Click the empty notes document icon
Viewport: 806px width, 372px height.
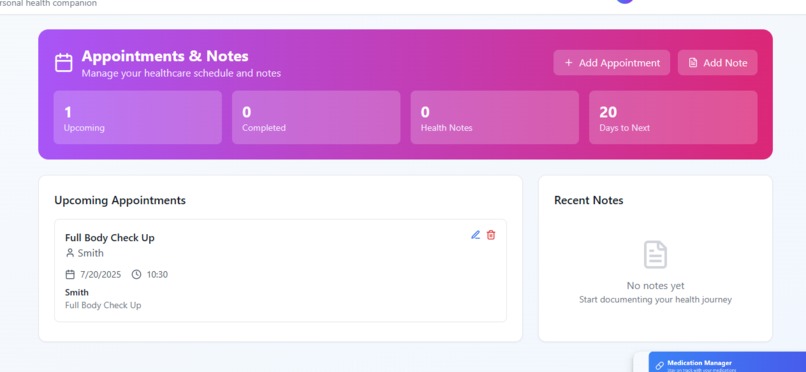coord(655,254)
